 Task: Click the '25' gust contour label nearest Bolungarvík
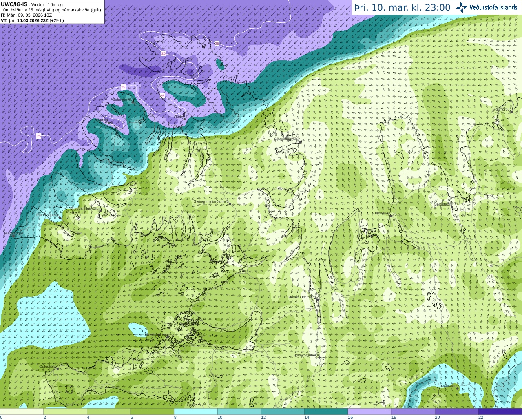click(x=123, y=87)
